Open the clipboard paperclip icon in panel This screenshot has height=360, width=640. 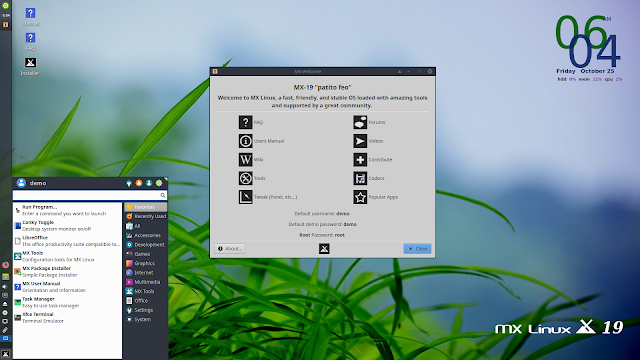click(x=5, y=330)
